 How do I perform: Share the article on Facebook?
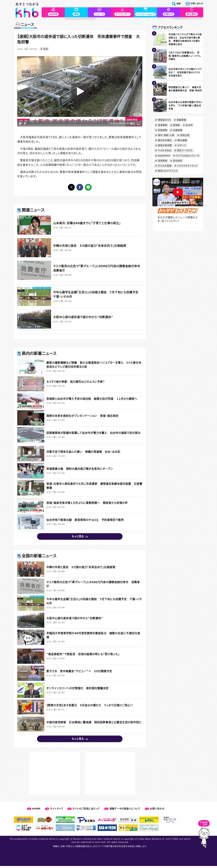click(x=80, y=187)
